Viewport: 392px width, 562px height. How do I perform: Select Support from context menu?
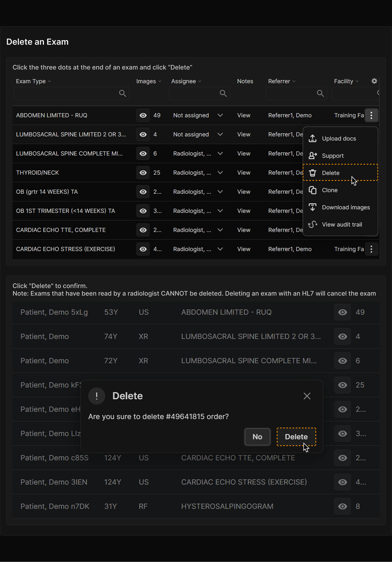click(340, 156)
